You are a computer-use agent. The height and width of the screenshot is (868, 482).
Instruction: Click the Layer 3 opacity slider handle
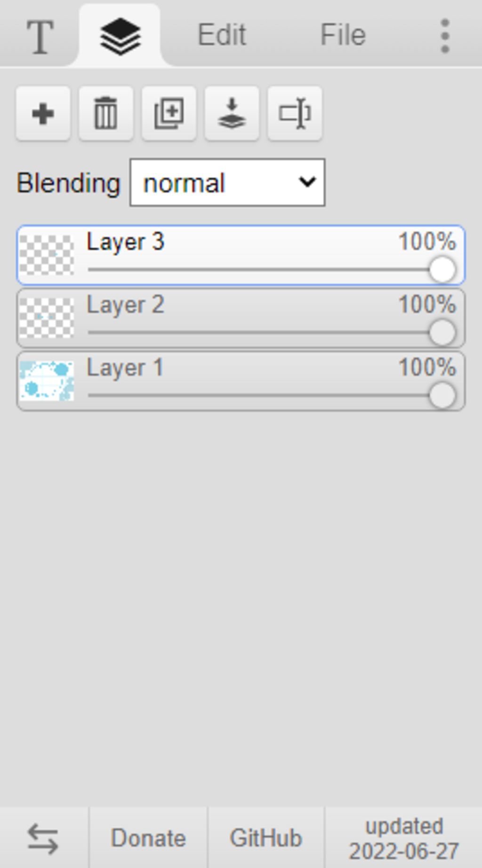coord(442,270)
